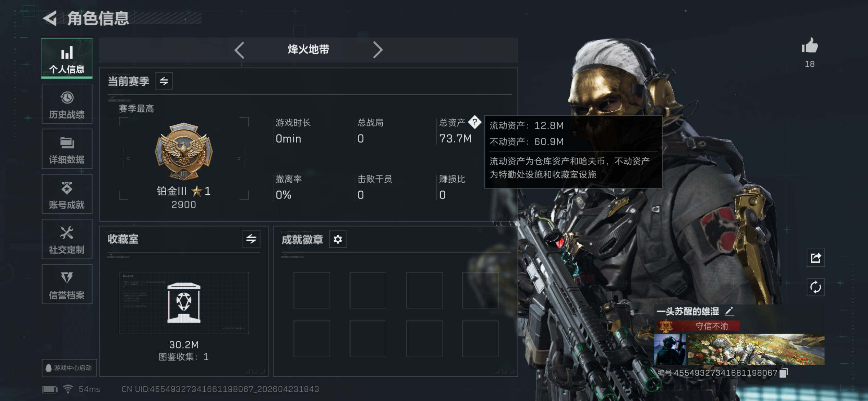Switch to next game mode arrow
This screenshot has width=868, height=401.
[377, 50]
